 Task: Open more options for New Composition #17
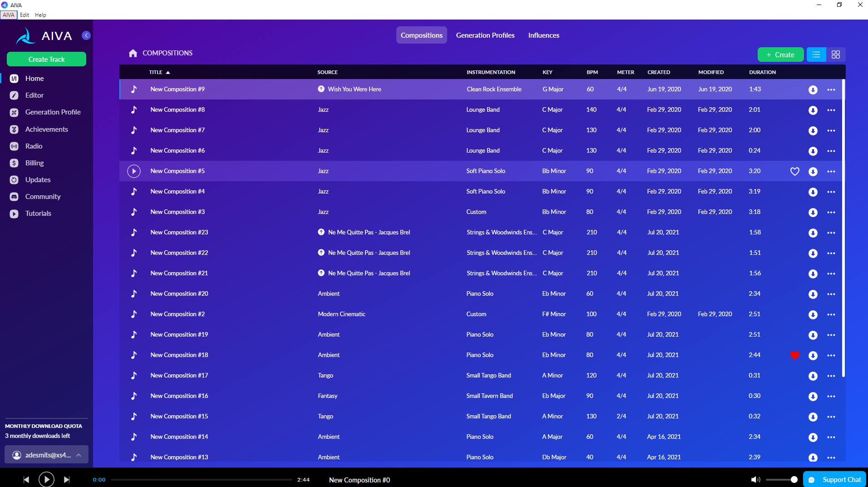[831, 376]
